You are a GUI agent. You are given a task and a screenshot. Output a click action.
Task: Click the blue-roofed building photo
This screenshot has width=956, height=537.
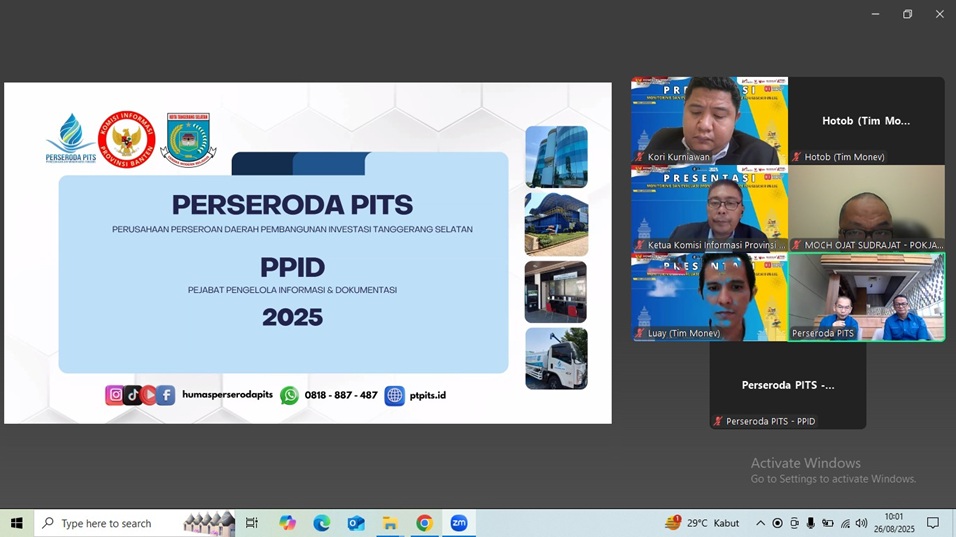(557, 224)
